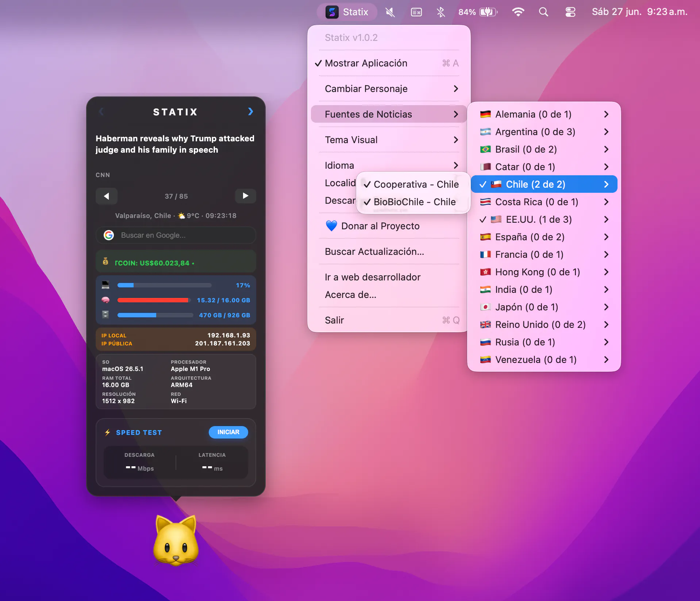
Task: Open Catar (0 de 1) menu entry
Action: click(x=544, y=167)
